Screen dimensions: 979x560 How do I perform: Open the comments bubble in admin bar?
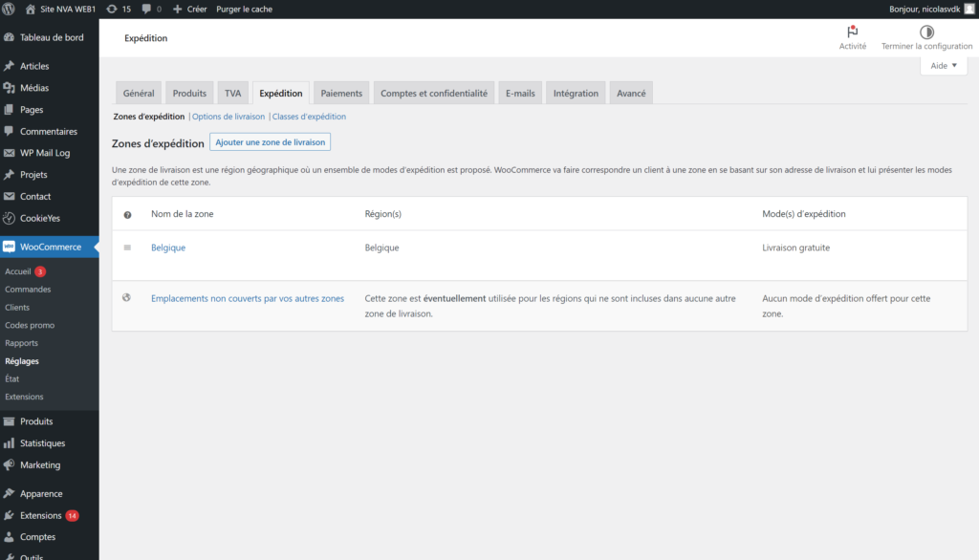[x=146, y=9]
